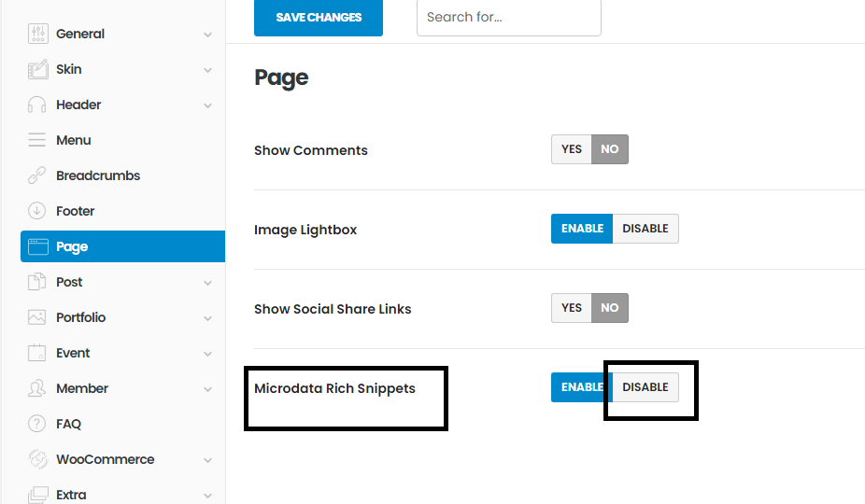Disable Microdata Rich Snippets

coord(645,387)
